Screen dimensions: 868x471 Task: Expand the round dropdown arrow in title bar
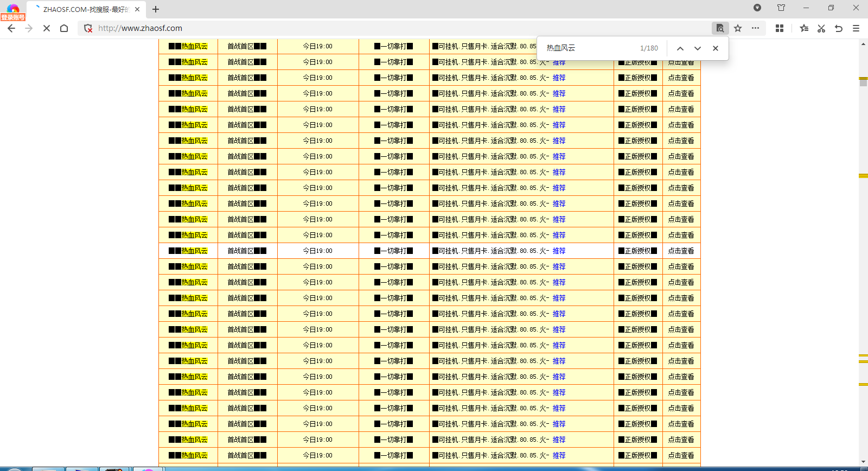(757, 8)
